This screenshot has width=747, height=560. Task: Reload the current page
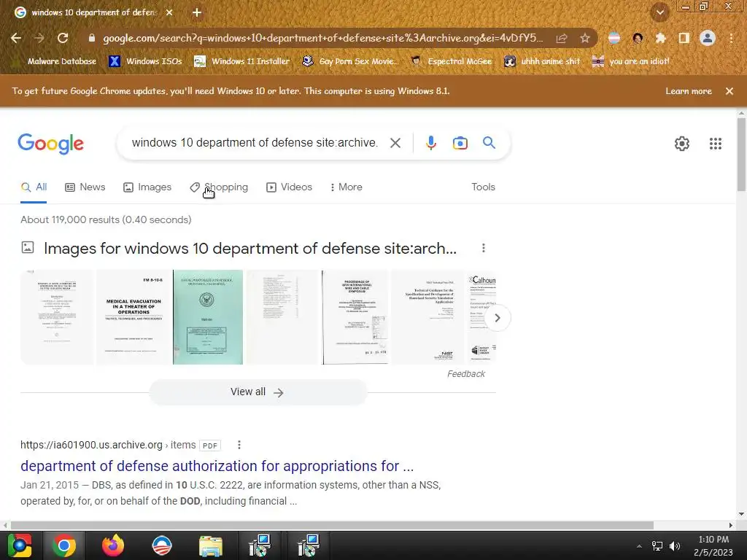tap(63, 38)
